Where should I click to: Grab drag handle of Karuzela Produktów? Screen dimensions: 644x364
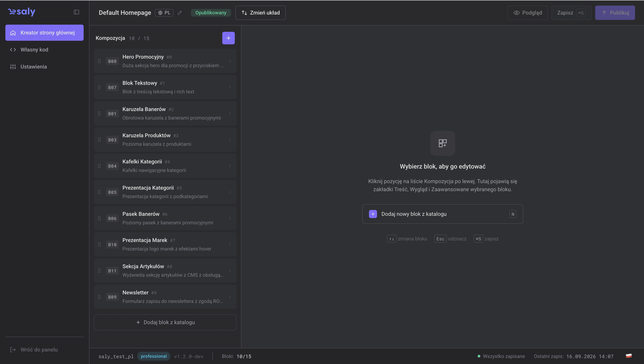99,140
